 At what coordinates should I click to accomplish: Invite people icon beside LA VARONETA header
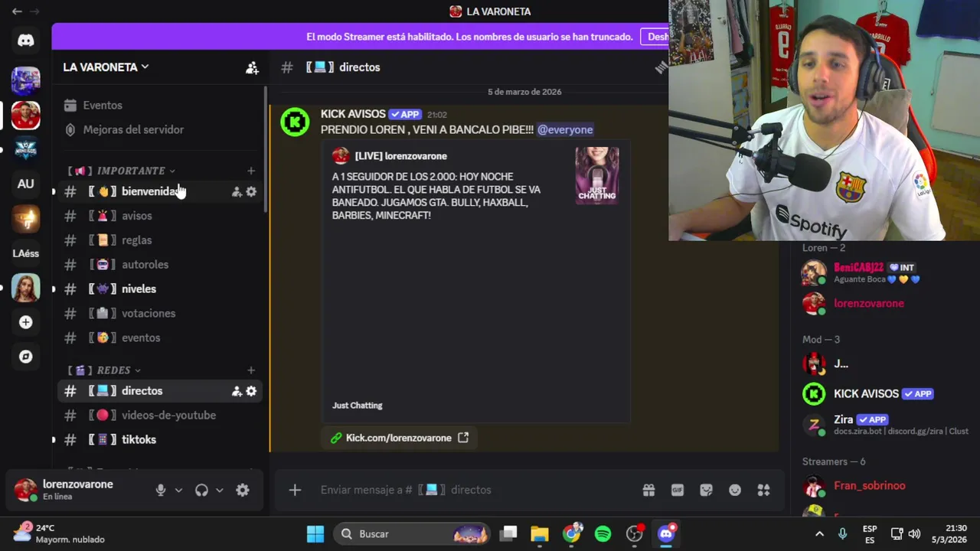tap(252, 67)
